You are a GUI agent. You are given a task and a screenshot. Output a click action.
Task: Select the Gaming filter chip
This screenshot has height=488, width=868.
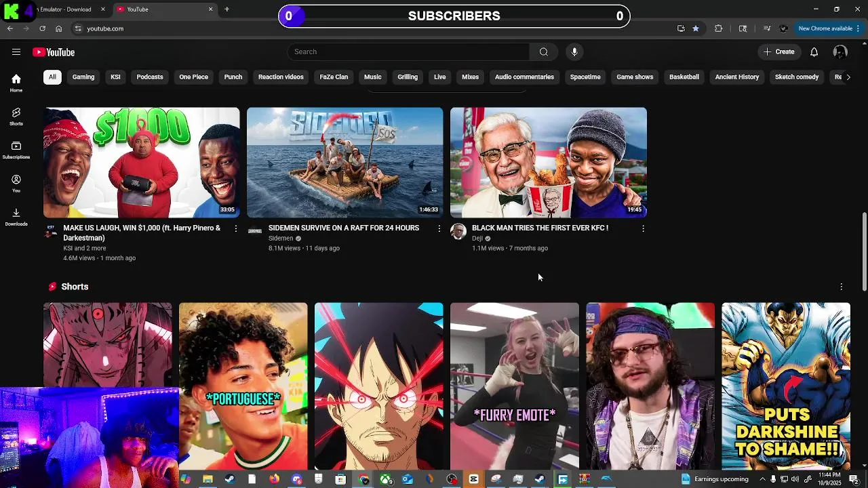[x=83, y=77]
